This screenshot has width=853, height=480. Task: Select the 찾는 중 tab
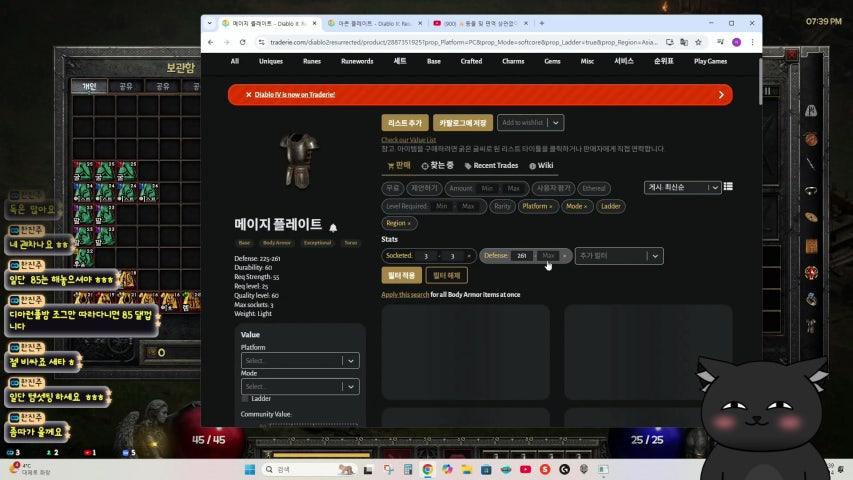tap(437, 165)
